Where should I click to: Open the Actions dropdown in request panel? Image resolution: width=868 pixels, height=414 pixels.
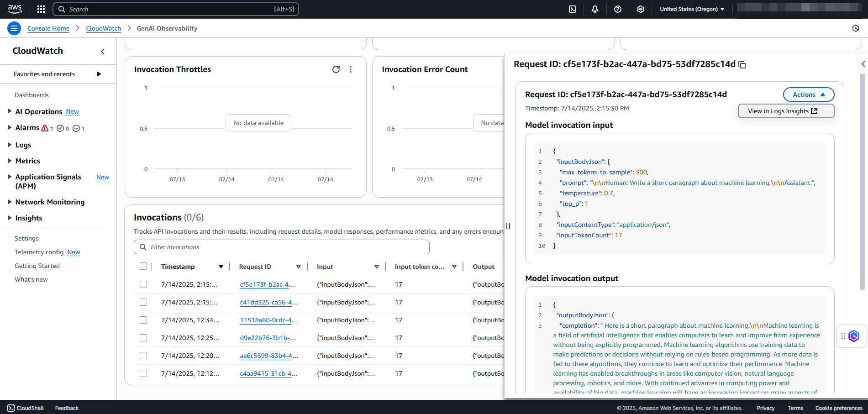point(808,94)
